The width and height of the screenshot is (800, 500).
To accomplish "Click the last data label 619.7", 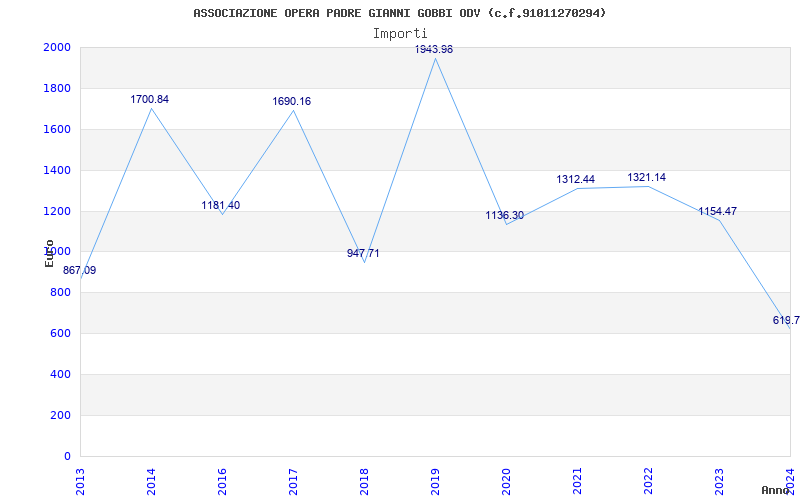I will pos(786,320).
